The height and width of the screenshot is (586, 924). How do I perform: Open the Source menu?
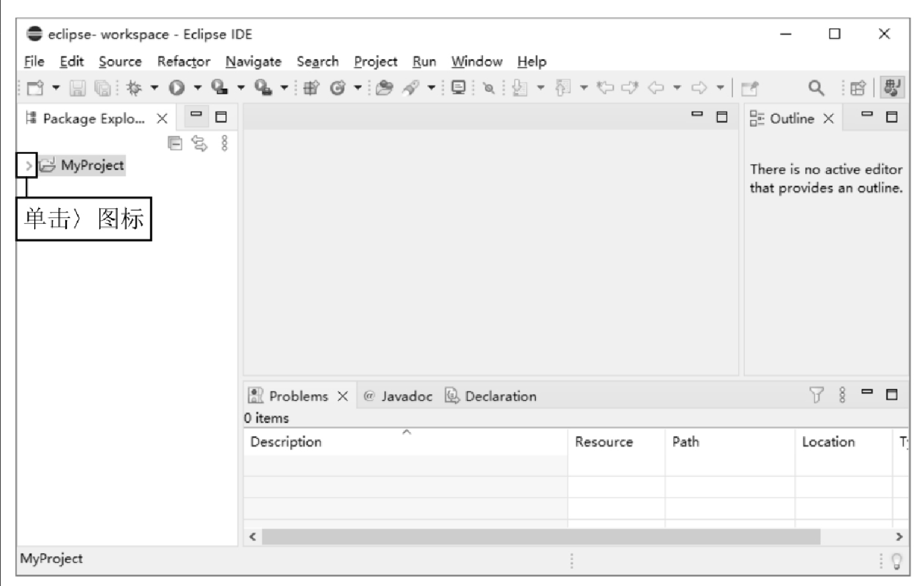[x=120, y=61]
